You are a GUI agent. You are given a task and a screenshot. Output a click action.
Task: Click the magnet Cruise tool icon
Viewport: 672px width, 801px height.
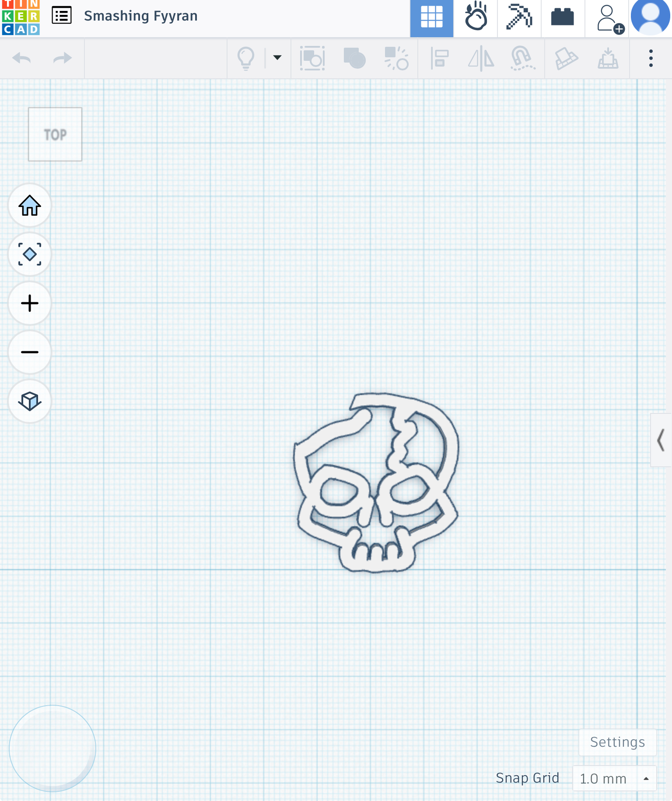[522, 58]
